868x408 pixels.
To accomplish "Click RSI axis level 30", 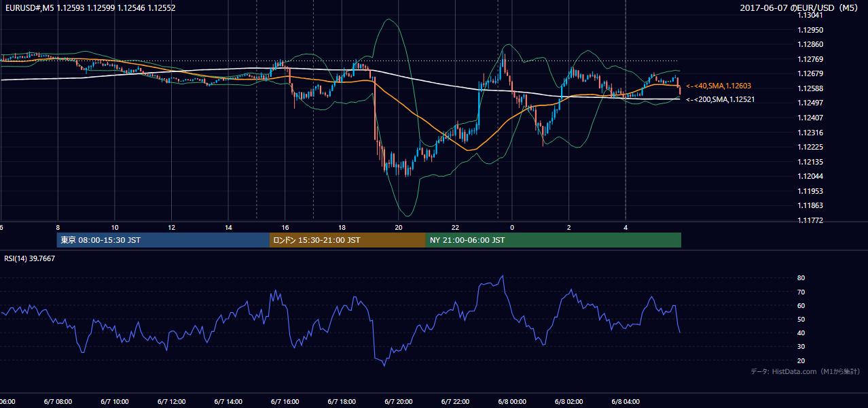I will pos(801,347).
